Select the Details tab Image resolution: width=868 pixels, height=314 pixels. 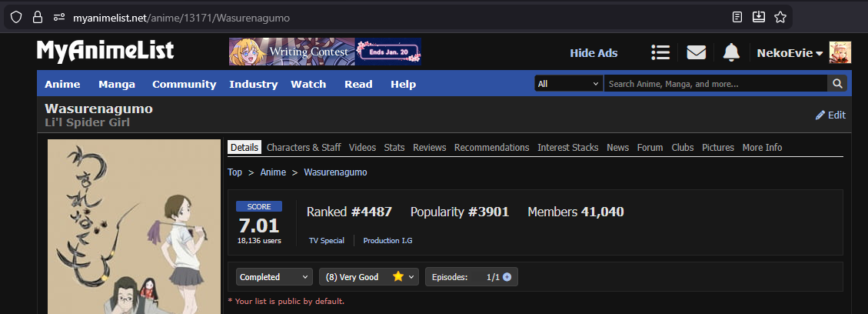244,147
